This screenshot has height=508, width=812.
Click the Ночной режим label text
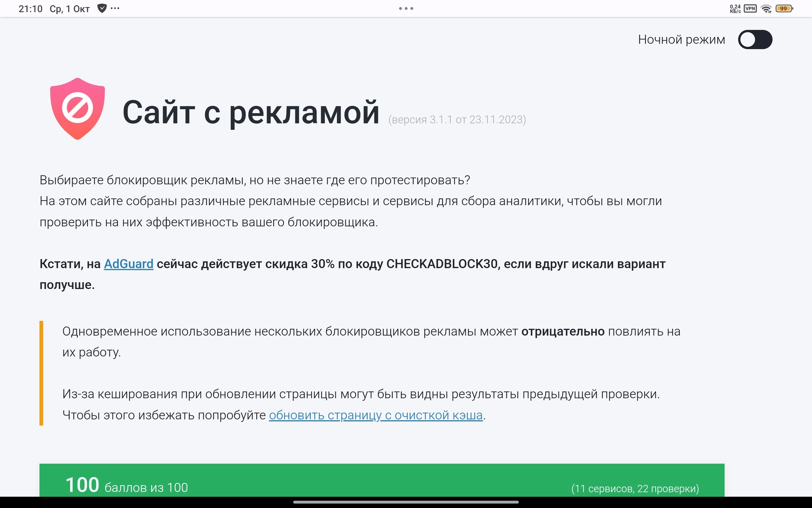pyautogui.click(x=681, y=40)
